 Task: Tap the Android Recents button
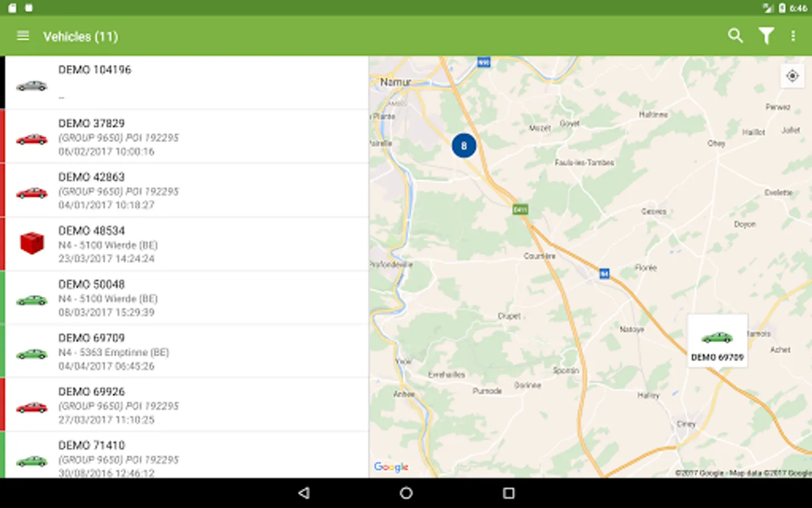pos(509,493)
